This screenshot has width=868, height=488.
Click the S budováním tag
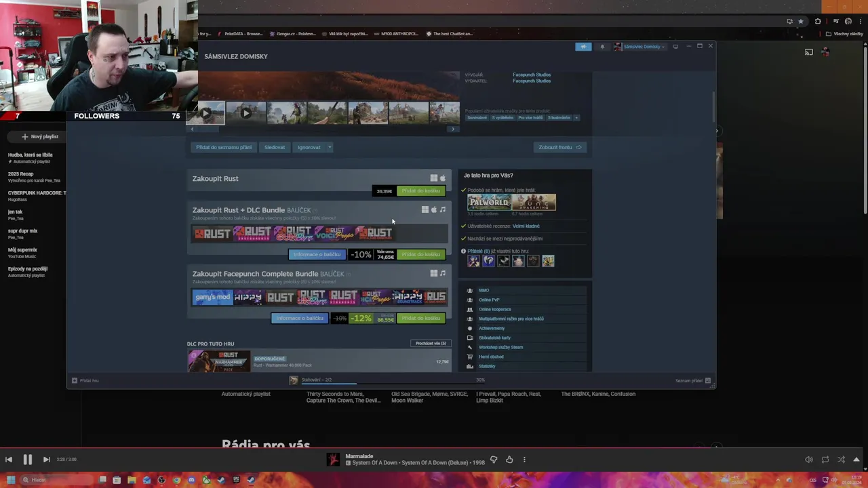click(x=559, y=118)
